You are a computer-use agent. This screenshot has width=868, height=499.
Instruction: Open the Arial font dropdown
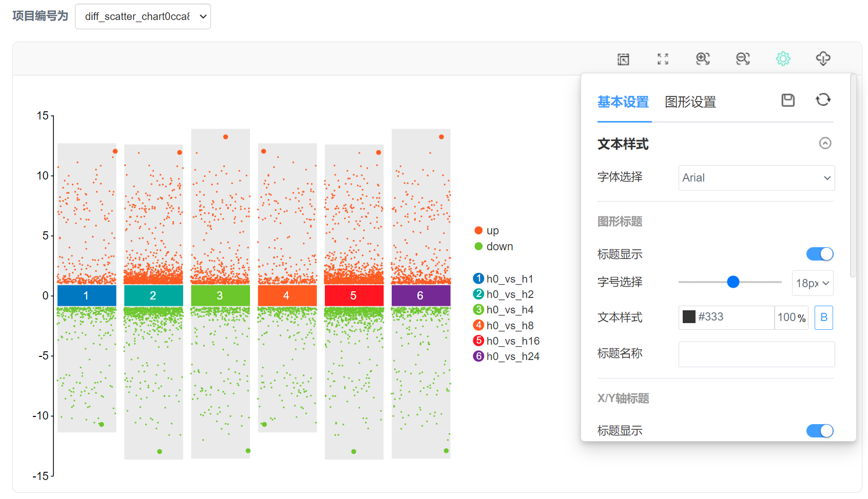point(756,178)
